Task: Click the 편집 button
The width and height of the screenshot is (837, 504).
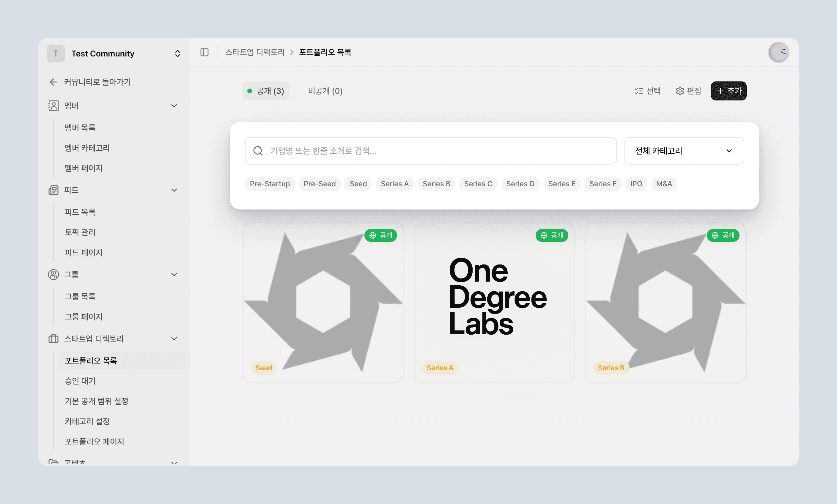Action: coord(688,91)
